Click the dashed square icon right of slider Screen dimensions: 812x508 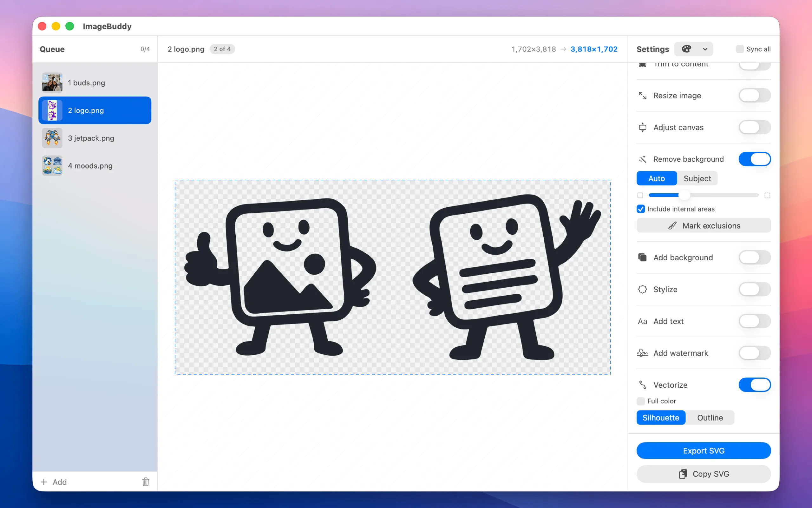pos(767,195)
